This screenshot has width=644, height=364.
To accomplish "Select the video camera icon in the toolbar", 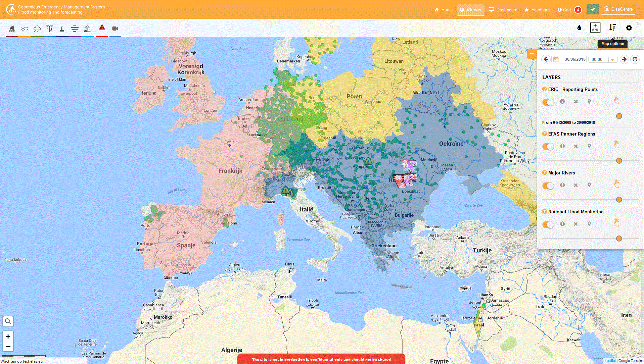I will 115,29.
